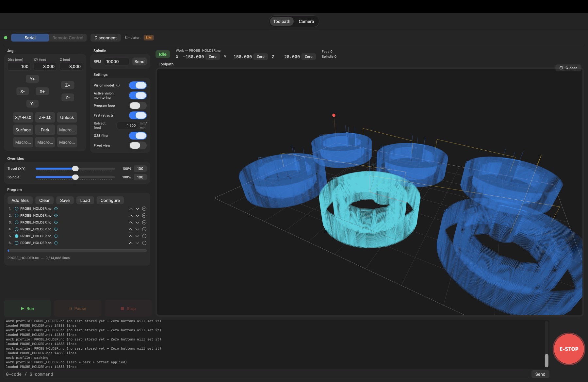Move program row 5 down with the chevron
Viewport: 588px width, 382px height.
click(138, 236)
